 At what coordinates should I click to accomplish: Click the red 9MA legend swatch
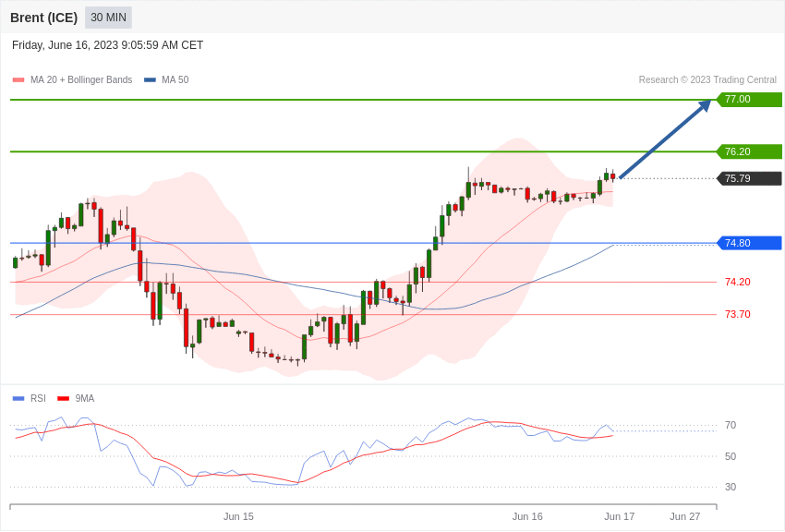(x=63, y=398)
